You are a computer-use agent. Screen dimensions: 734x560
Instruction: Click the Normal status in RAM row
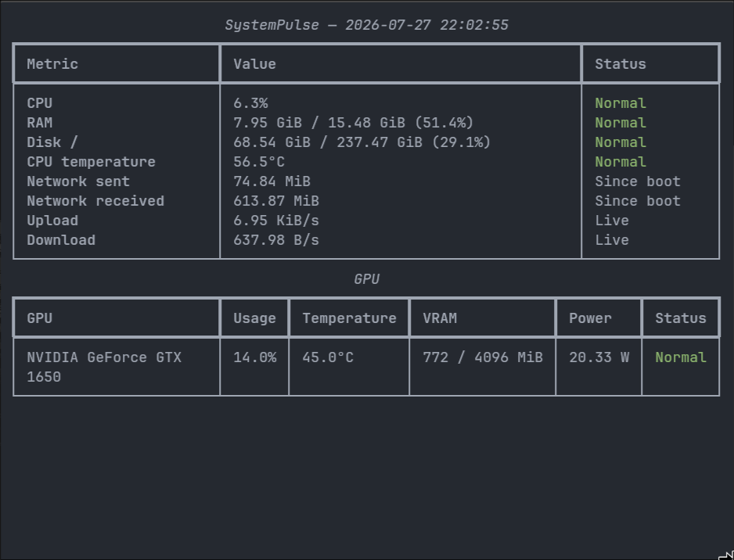click(x=621, y=123)
